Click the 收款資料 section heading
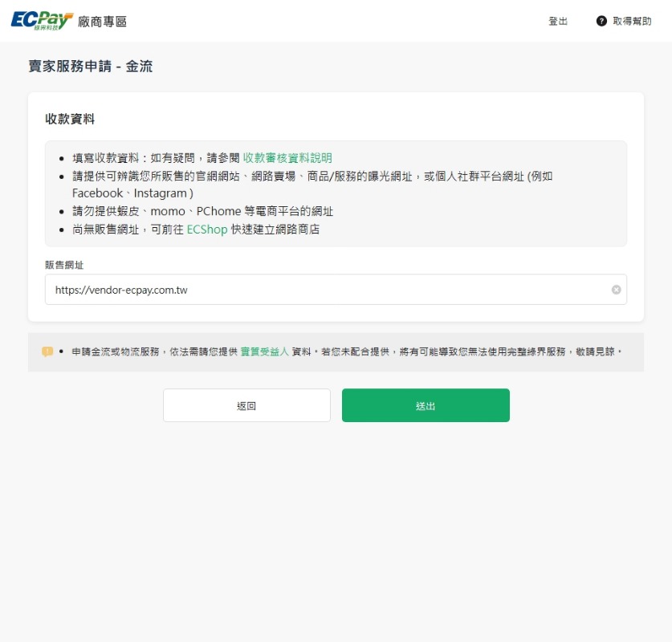This screenshot has height=642, width=672. click(70, 119)
